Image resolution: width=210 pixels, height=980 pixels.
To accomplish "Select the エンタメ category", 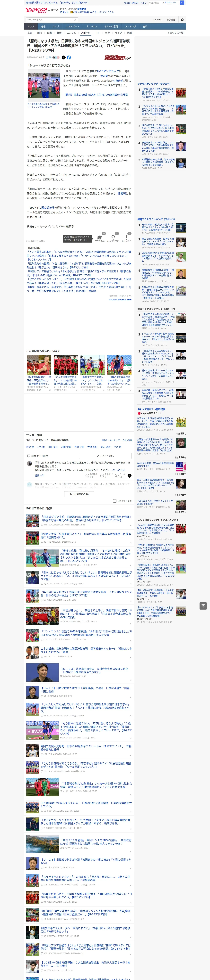I will point(71,33).
